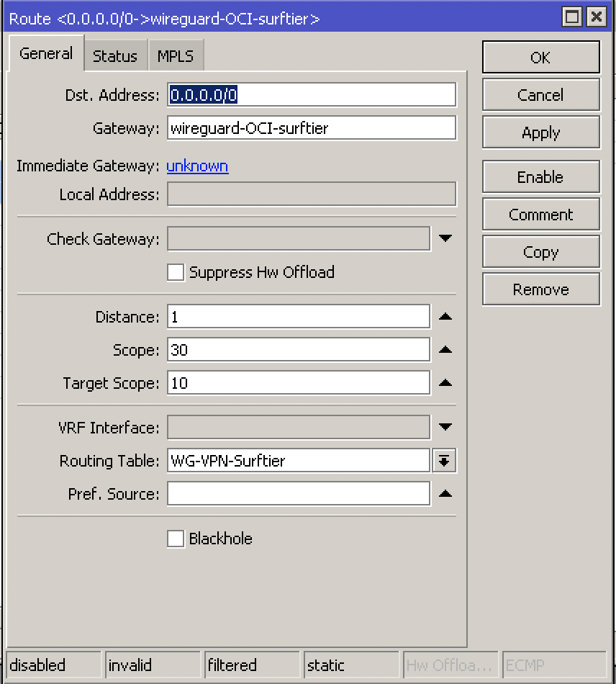Expand the VRF Interface dropdown
616x684 pixels.
click(444, 428)
